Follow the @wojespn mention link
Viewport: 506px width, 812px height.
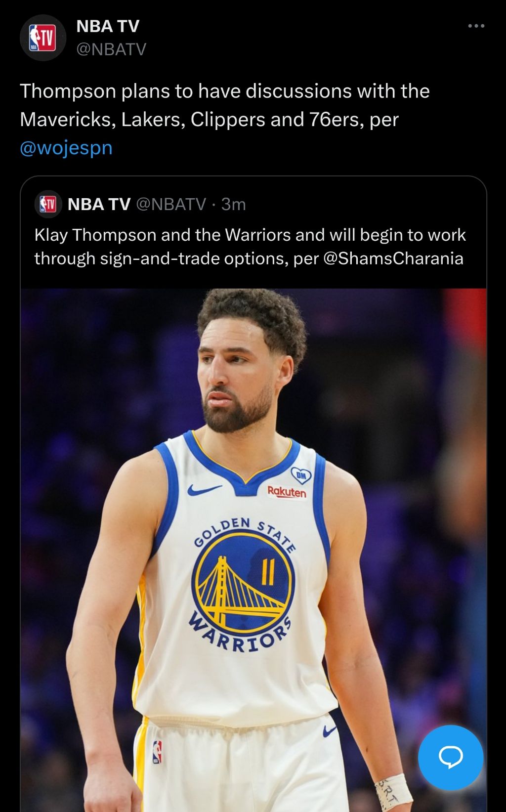point(66,148)
